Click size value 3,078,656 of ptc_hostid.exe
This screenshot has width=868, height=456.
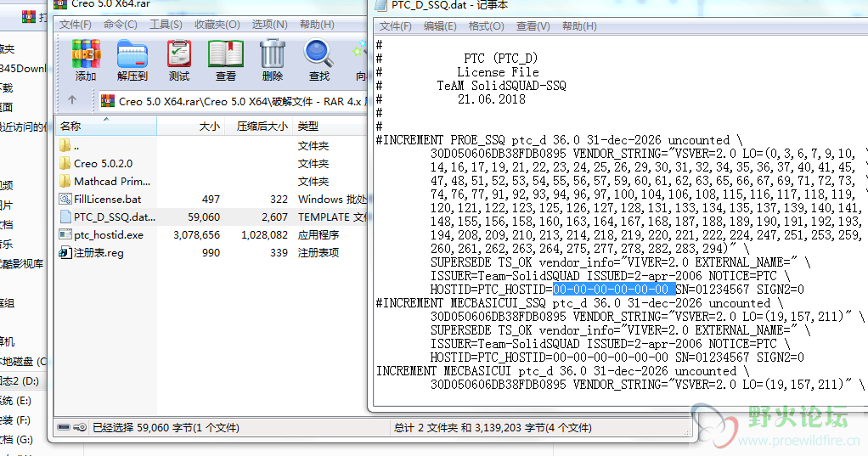[196, 234]
